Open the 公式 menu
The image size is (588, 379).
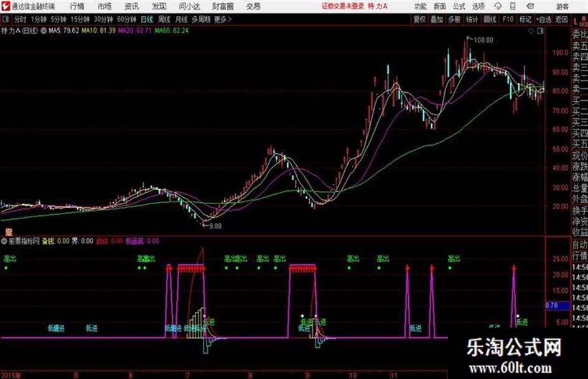click(x=459, y=6)
